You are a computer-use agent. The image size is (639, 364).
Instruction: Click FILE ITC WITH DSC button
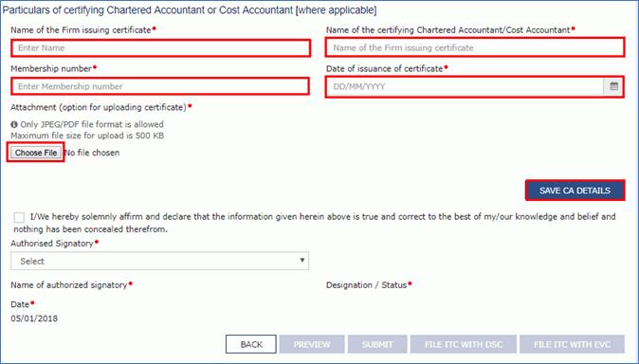coord(464,344)
